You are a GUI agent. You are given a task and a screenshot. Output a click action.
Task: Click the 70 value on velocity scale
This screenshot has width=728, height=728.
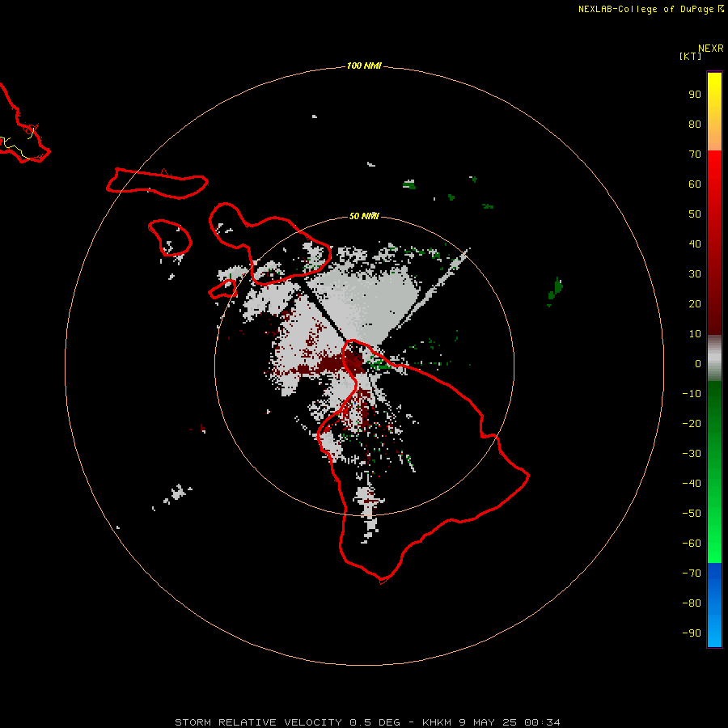[x=695, y=154]
